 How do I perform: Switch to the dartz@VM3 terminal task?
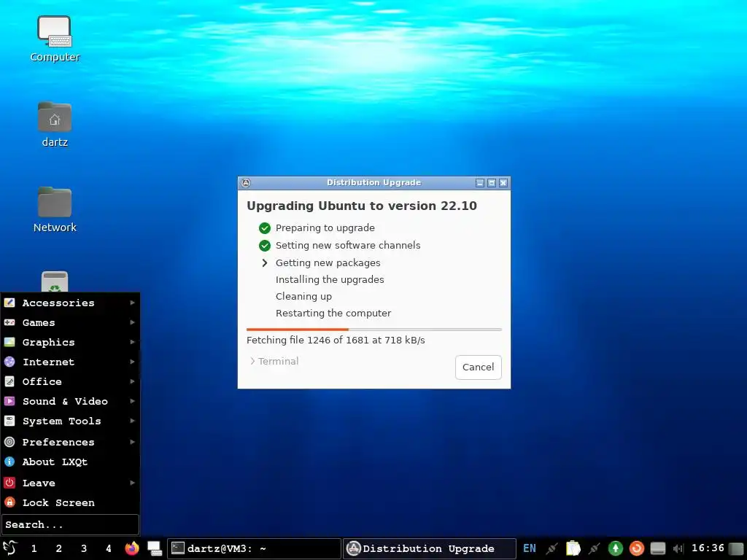pos(254,548)
